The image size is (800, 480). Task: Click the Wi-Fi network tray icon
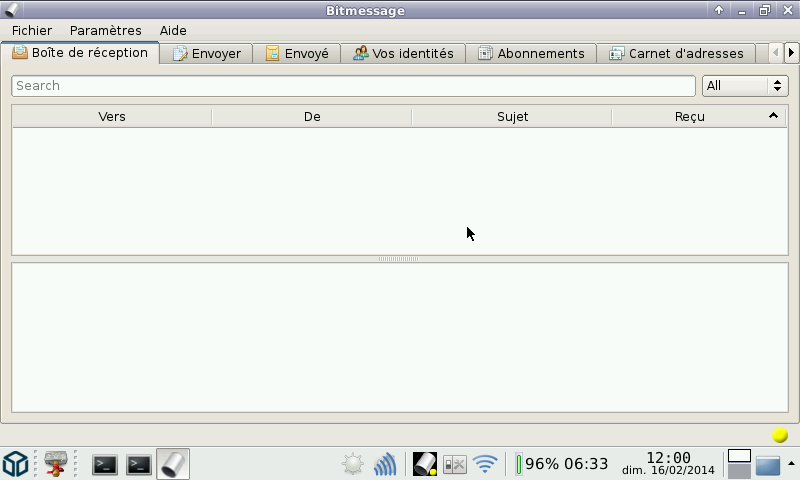point(485,464)
